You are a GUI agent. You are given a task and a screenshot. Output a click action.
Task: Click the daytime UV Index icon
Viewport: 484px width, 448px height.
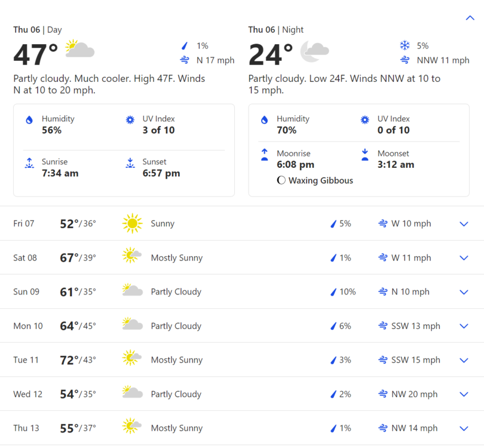[x=130, y=120]
